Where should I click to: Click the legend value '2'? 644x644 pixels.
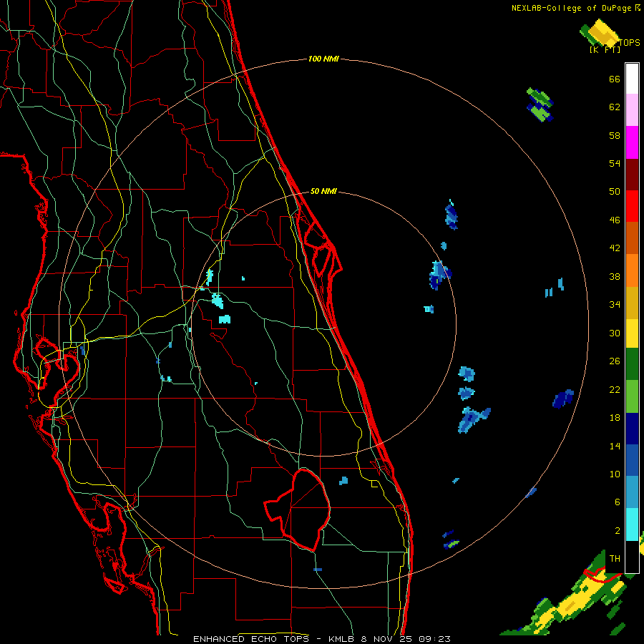(x=618, y=531)
